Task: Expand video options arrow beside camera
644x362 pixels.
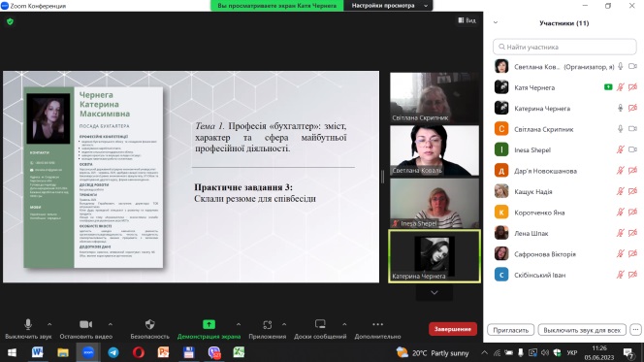Action: click(111, 324)
